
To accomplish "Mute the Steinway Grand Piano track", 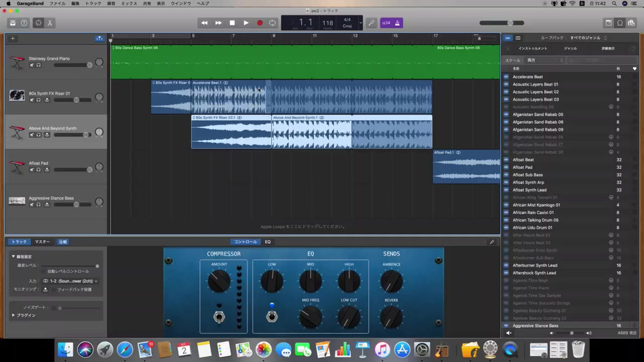I will [32, 65].
